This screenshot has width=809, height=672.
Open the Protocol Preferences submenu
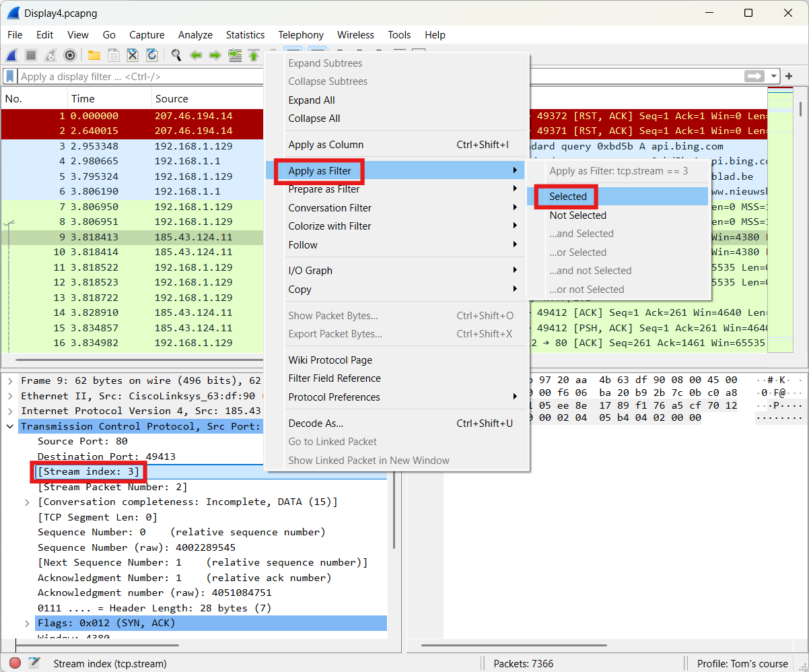point(395,397)
